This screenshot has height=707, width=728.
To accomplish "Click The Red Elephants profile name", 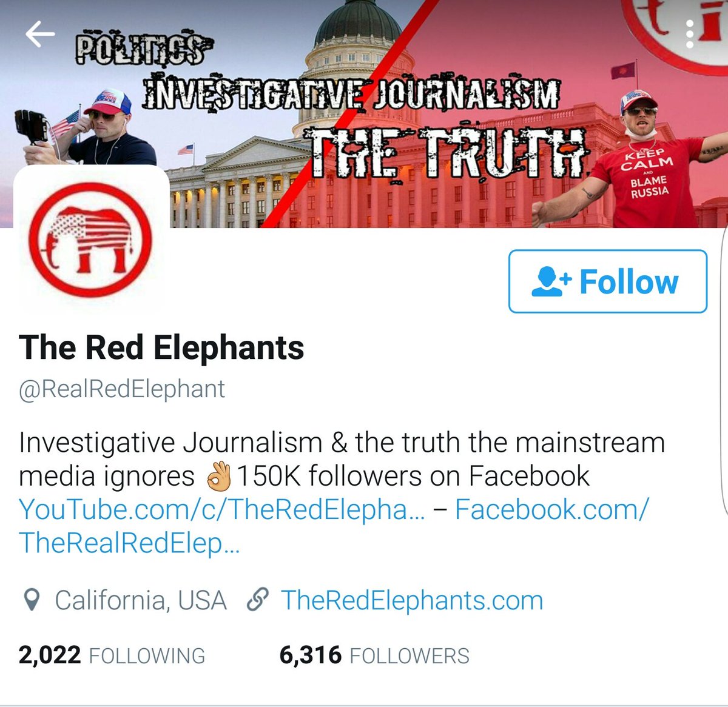I will tap(161, 347).
